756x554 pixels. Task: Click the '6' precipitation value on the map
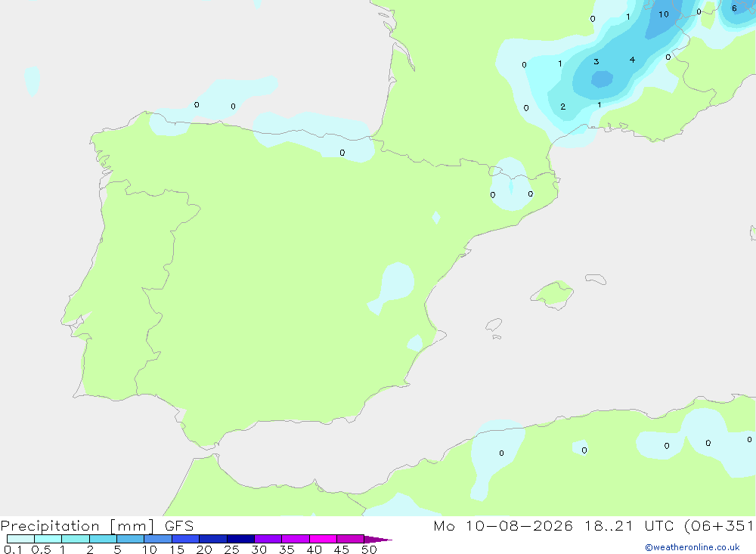[734, 8]
